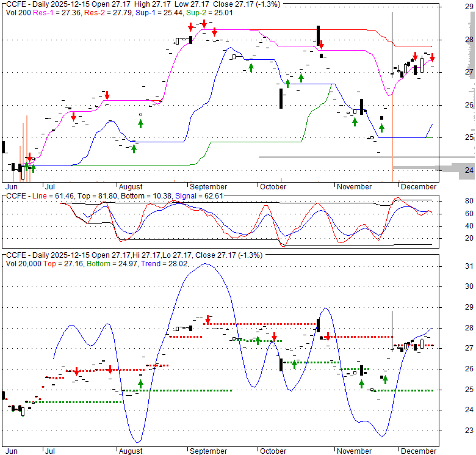The width and height of the screenshot is (476, 455).
Task: Click the green up arrow in August on the bottom chart
Action: 140,384
